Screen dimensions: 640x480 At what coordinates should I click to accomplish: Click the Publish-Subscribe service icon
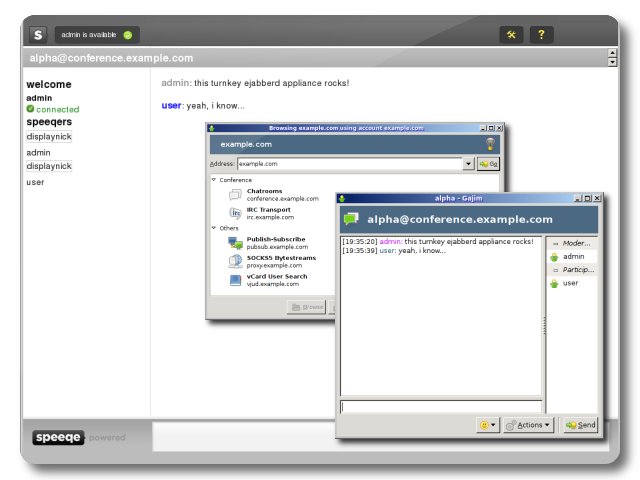[235, 244]
